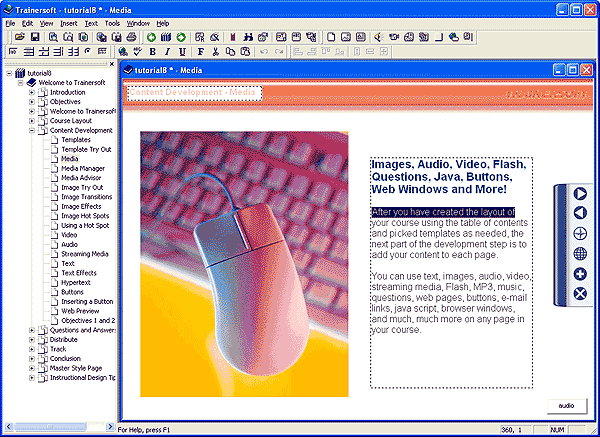Click the Copy icon in formatting toolbar
Viewport: 600px width, 437px height.
pyautogui.click(x=230, y=52)
